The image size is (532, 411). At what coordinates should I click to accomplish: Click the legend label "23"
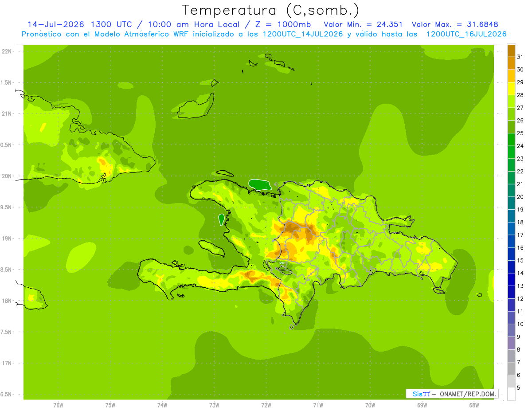(x=520, y=159)
